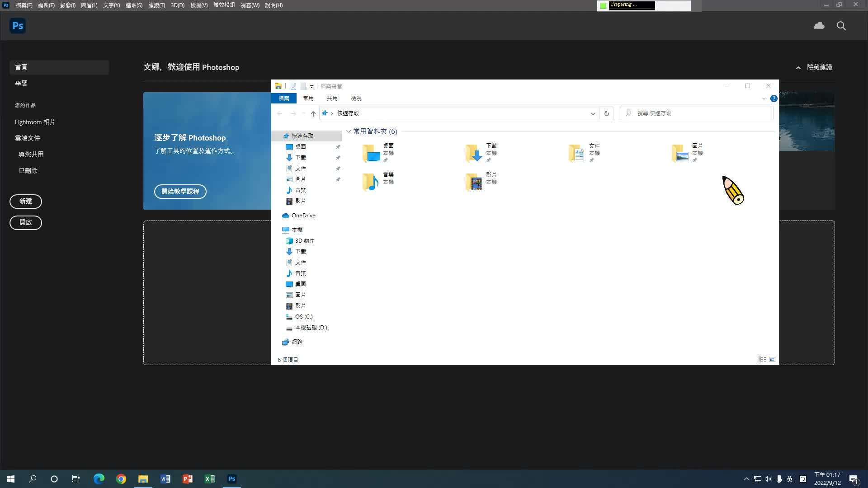Image resolution: width=868 pixels, height=488 pixels.
Task: Click the volume icon in system tray
Action: coord(768,479)
